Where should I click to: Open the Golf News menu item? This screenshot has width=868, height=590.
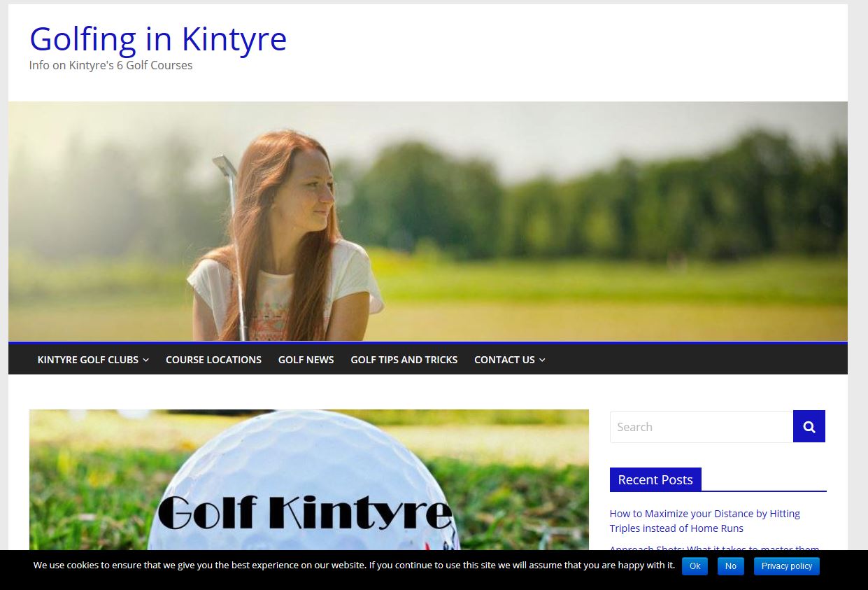(306, 359)
